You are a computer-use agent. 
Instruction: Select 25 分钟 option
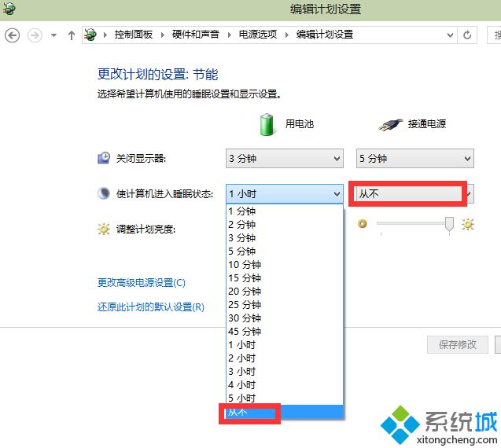(x=285, y=305)
